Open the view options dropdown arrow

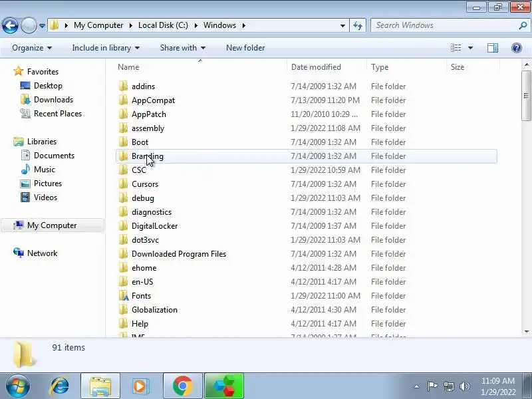tap(471, 48)
